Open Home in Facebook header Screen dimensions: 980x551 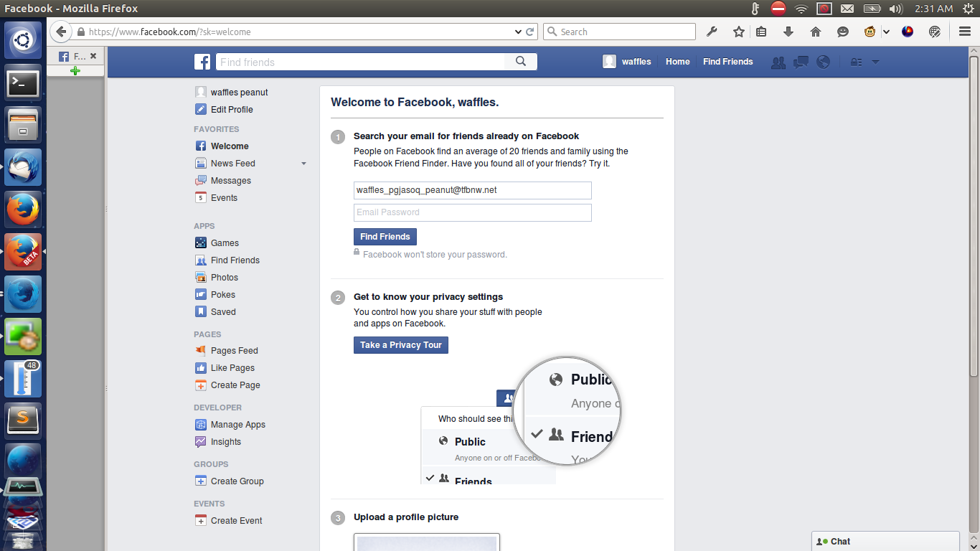pyautogui.click(x=678, y=62)
